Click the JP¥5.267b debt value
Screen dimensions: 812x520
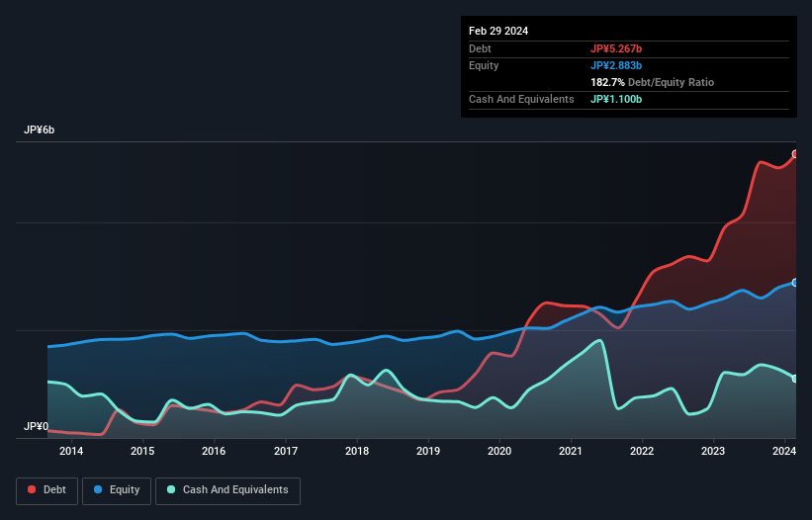(x=616, y=48)
